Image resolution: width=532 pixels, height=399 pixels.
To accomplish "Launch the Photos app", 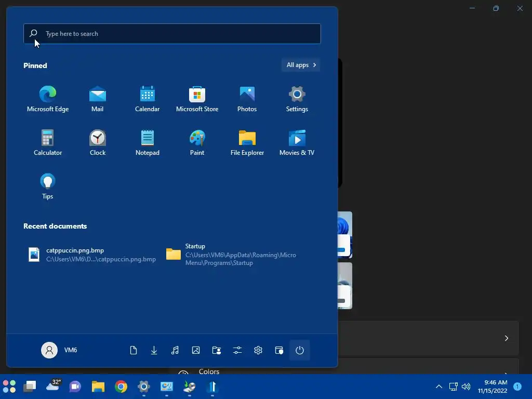I will [247, 99].
